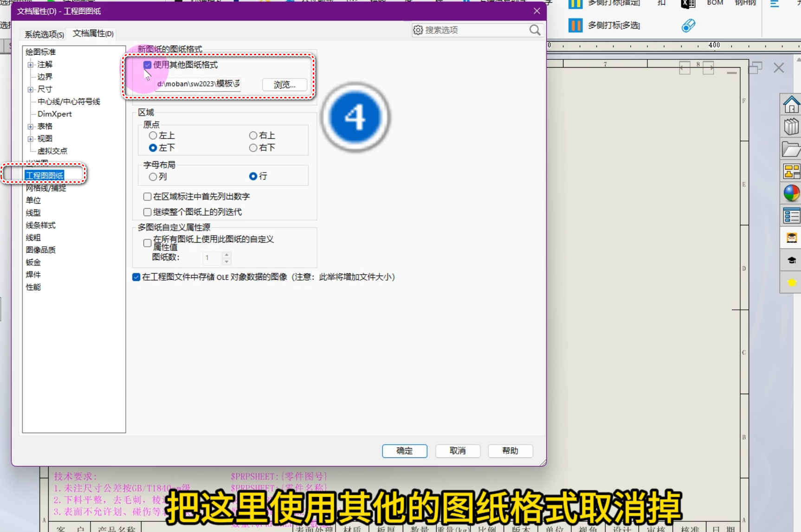Image resolution: width=801 pixels, height=532 pixels.
Task: Uncheck 使用其他图纸格式
Action: tap(148, 65)
